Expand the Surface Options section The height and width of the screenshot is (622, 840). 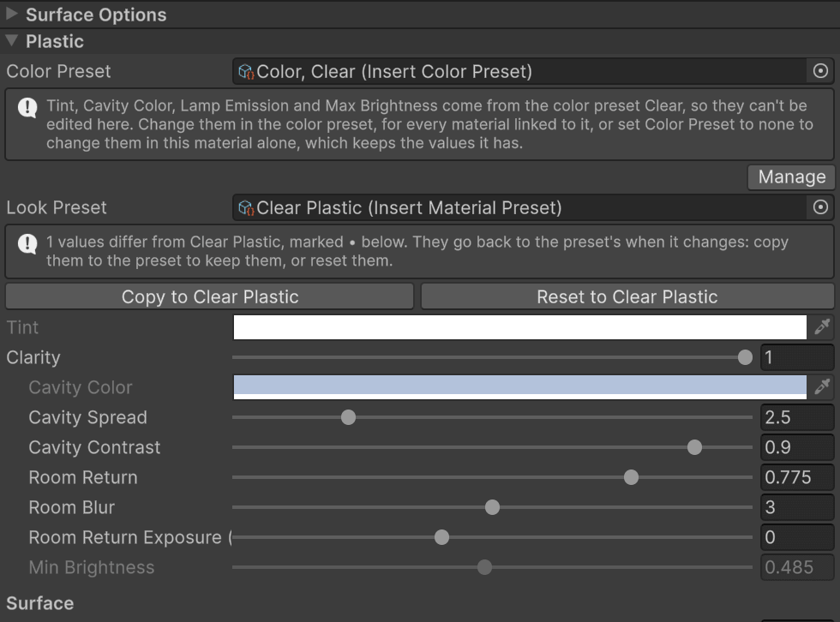point(12,14)
